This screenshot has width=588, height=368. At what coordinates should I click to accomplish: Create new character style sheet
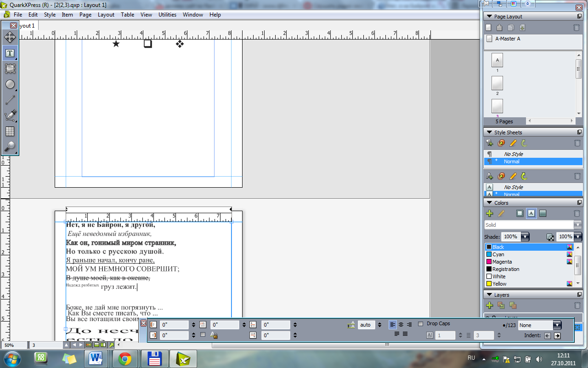pos(490,176)
